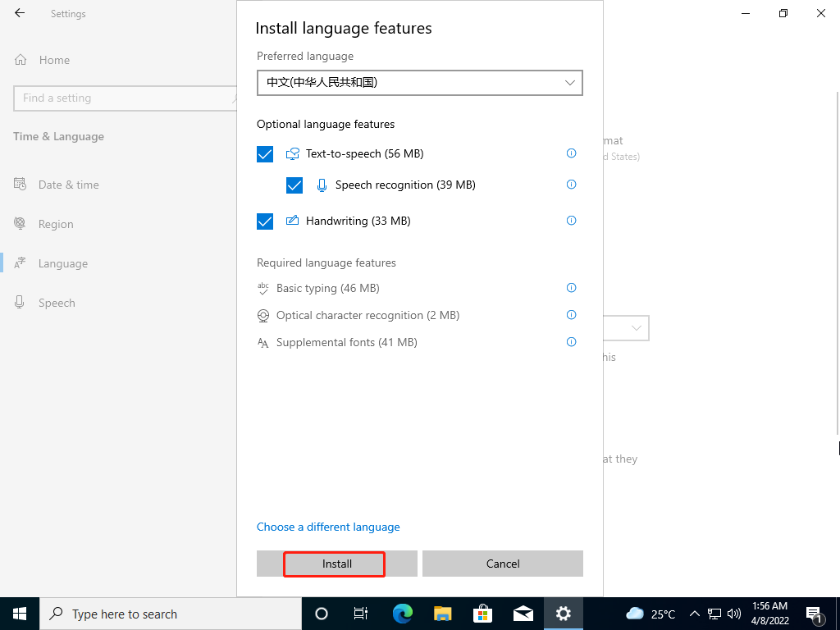Open Choose a different language link
The width and height of the screenshot is (840, 630).
pyautogui.click(x=328, y=527)
